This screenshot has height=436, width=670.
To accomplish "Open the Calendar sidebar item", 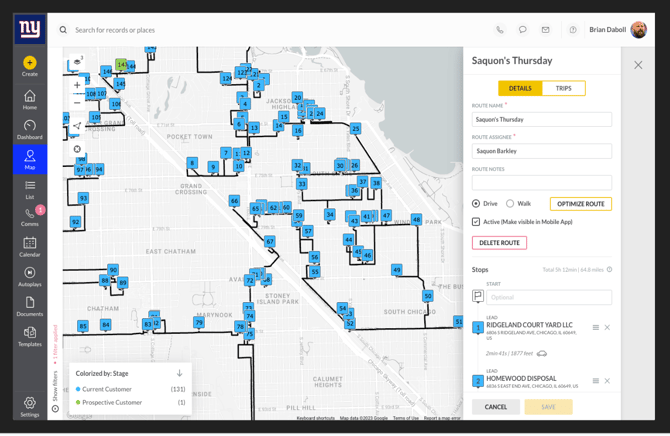I will point(29,247).
